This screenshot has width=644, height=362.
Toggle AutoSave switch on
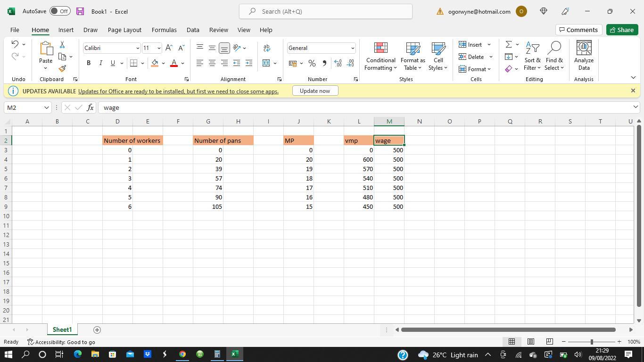click(60, 11)
